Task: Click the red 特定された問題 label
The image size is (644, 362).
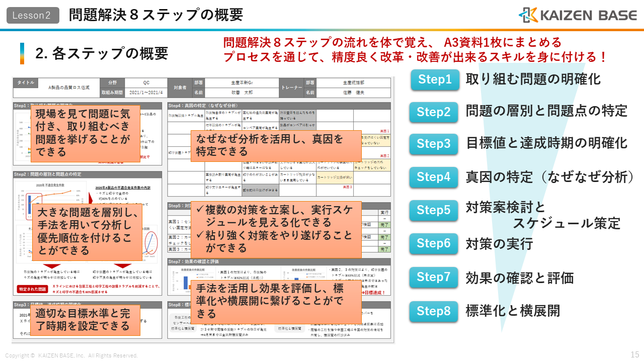Action: click(x=33, y=290)
